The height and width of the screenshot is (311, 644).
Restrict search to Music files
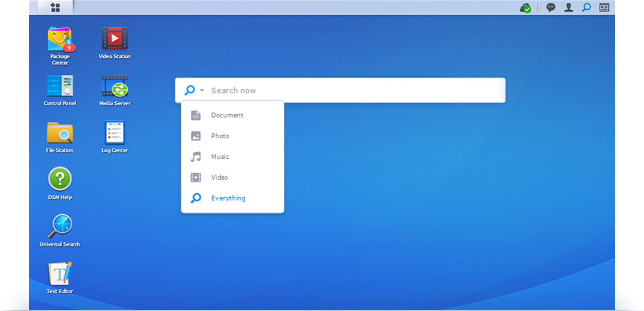click(219, 157)
